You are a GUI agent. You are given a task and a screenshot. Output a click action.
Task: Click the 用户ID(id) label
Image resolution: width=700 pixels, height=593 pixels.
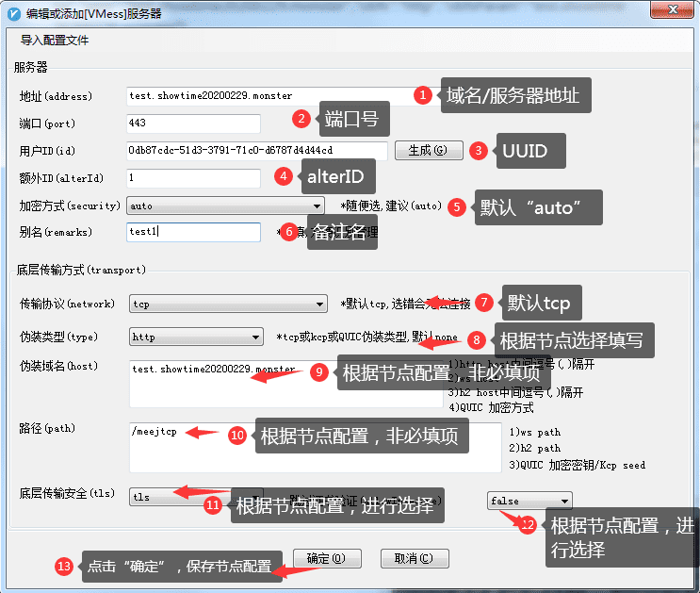pos(47,151)
